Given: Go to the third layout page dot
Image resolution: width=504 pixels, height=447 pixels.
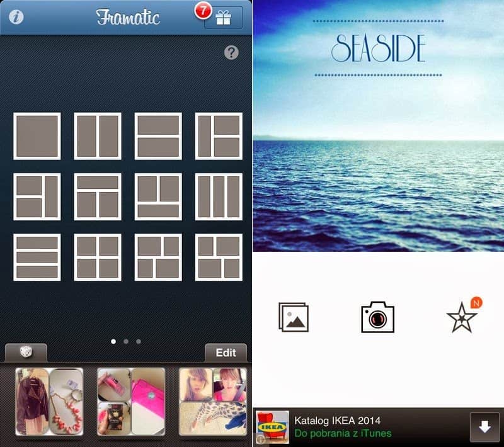Looking at the screenshot, I should coord(139,341).
